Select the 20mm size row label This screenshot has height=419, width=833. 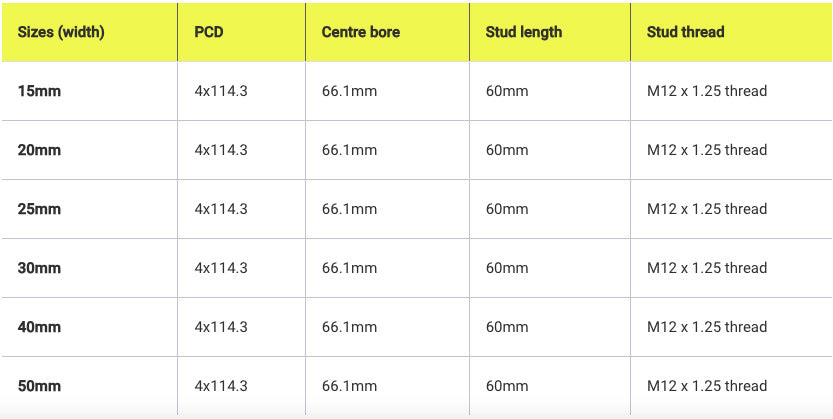[x=40, y=150]
